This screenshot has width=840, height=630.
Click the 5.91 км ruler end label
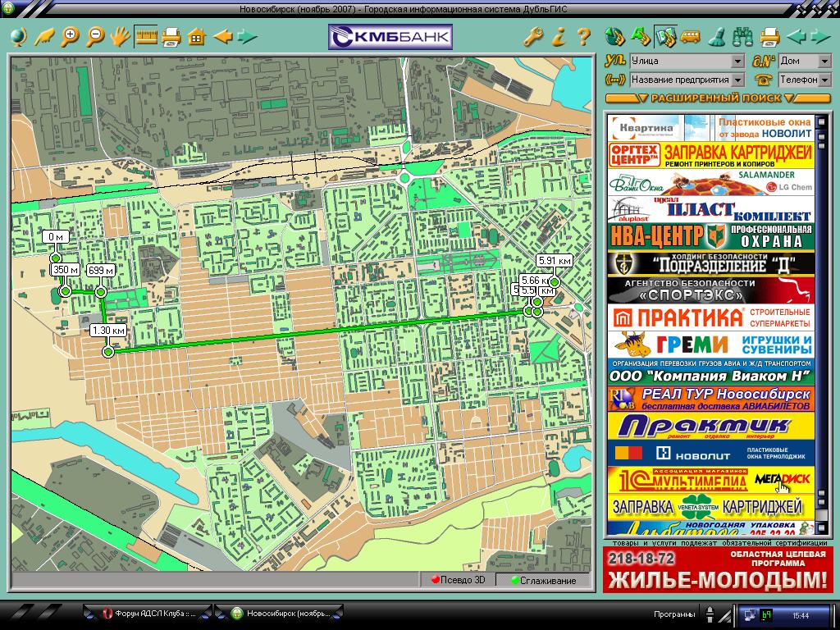[555, 261]
